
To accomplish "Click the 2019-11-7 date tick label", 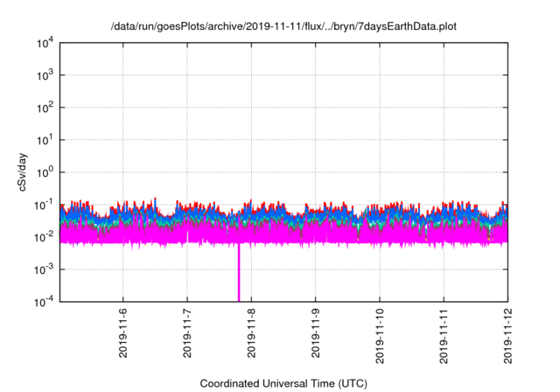I will pos(187,333).
